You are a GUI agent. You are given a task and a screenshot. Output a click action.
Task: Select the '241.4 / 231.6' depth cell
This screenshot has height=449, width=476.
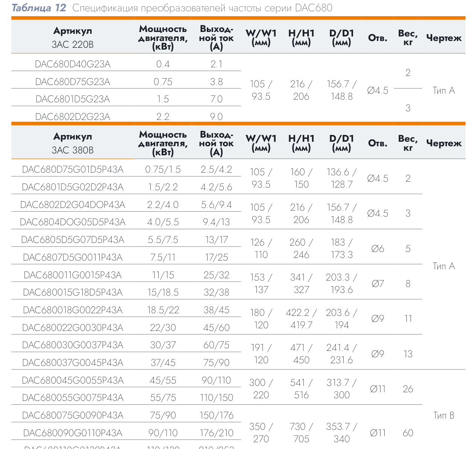point(341,354)
